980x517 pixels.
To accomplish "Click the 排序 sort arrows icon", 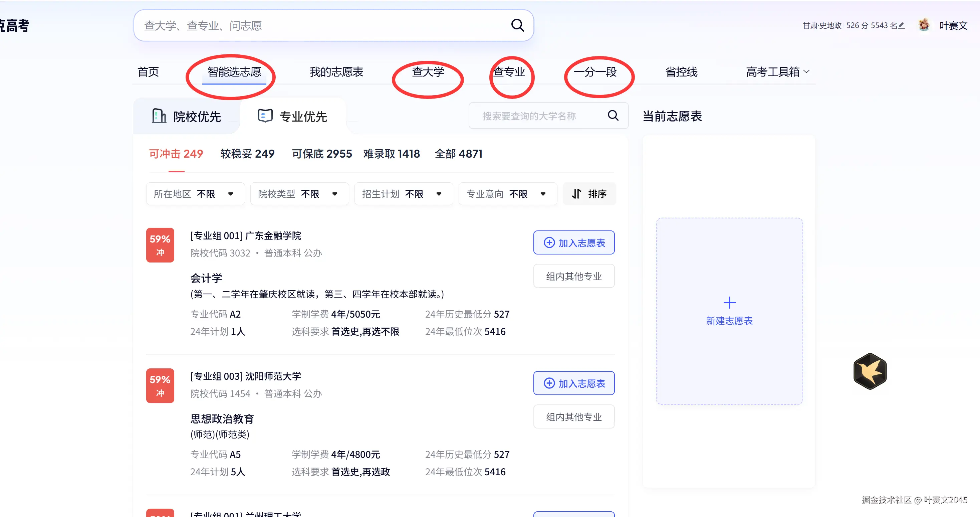I will pyautogui.click(x=576, y=194).
